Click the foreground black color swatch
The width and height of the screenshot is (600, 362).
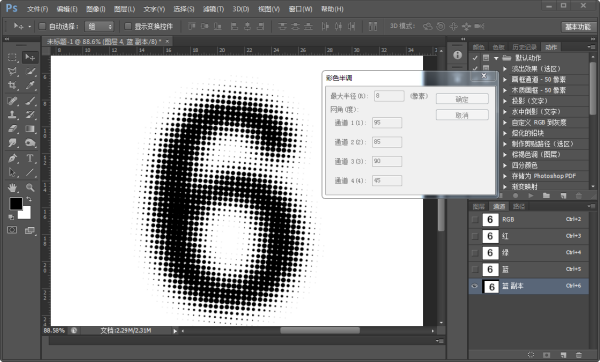point(16,204)
